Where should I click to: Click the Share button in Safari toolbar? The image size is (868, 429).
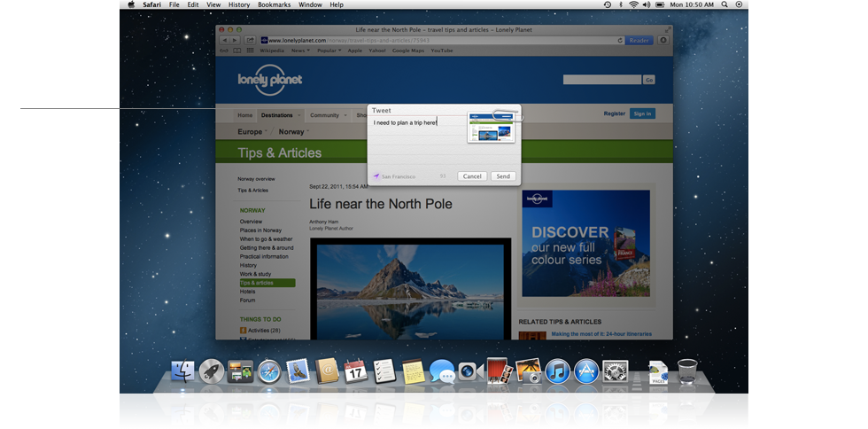[x=252, y=40]
